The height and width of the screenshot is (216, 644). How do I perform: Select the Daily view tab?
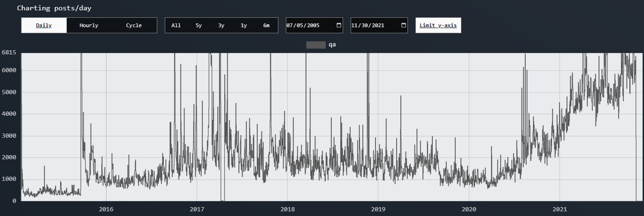44,25
